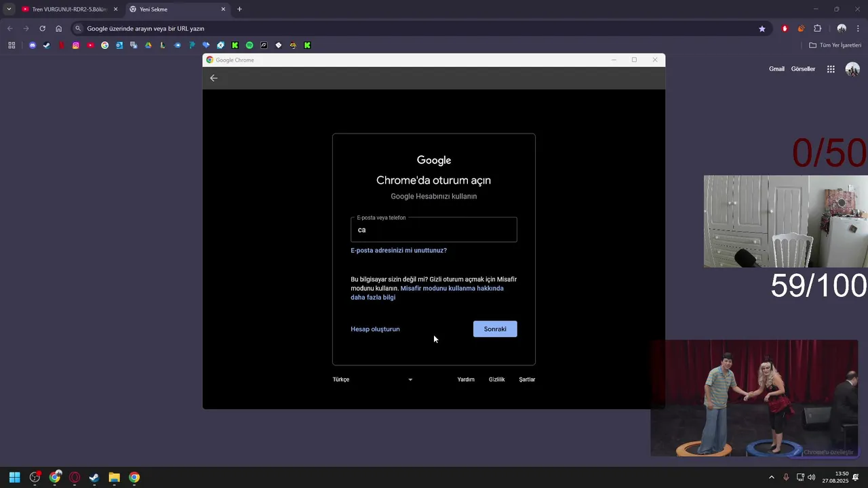Click the apps grid in bookmarks bar

point(12,45)
